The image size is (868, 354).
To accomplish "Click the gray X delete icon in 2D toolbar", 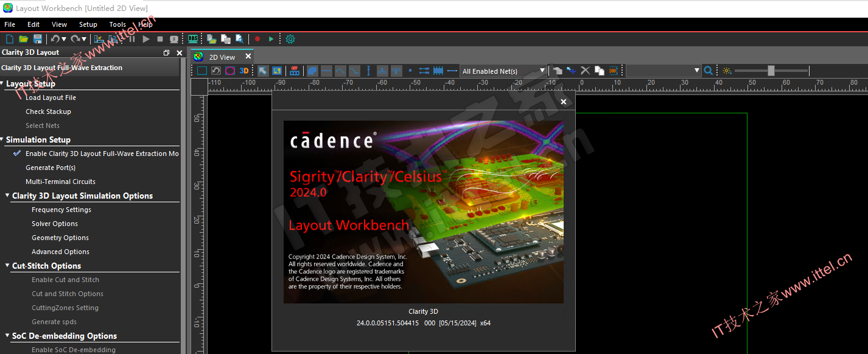I will (585, 71).
